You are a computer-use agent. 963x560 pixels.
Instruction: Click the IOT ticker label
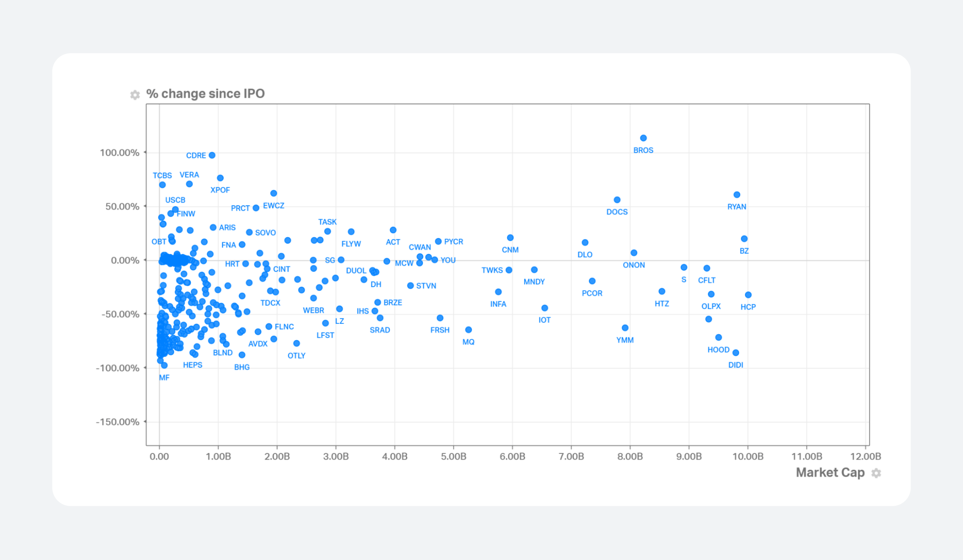[545, 320]
